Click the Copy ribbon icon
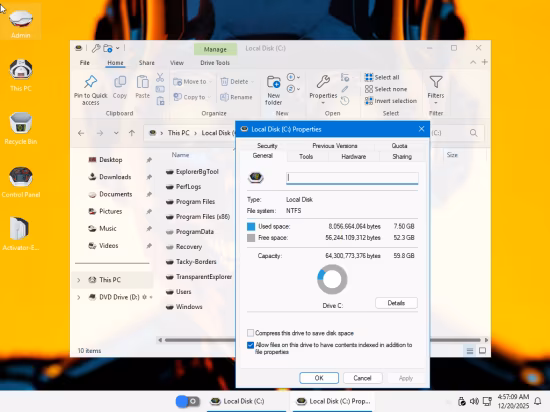550x412 pixels. 120,82
